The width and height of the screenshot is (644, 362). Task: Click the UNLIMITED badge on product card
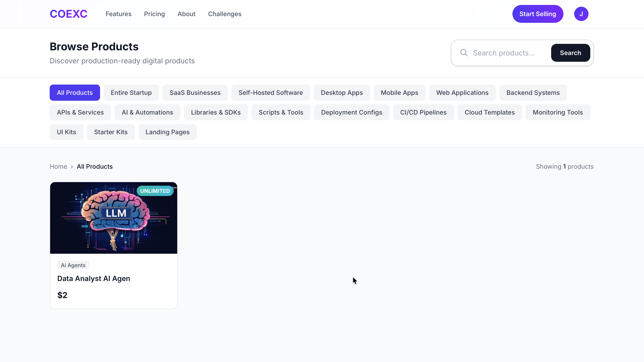tap(155, 191)
